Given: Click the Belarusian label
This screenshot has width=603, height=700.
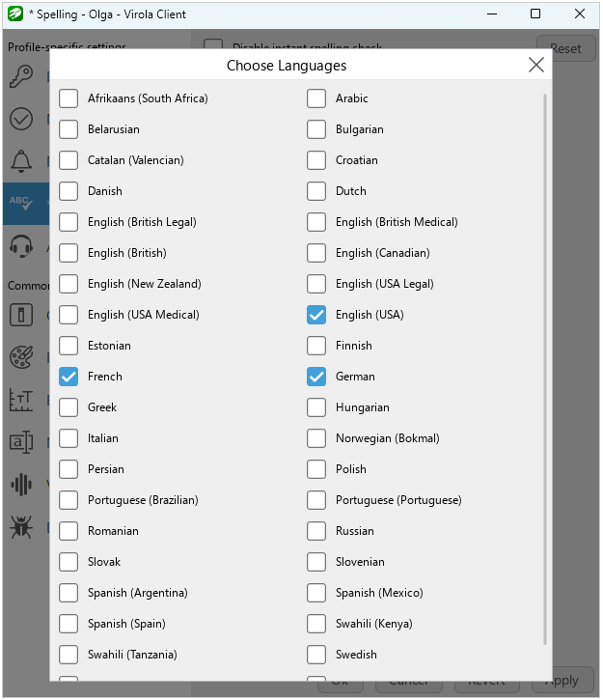Looking at the screenshot, I should pyautogui.click(x=113, y=129).
